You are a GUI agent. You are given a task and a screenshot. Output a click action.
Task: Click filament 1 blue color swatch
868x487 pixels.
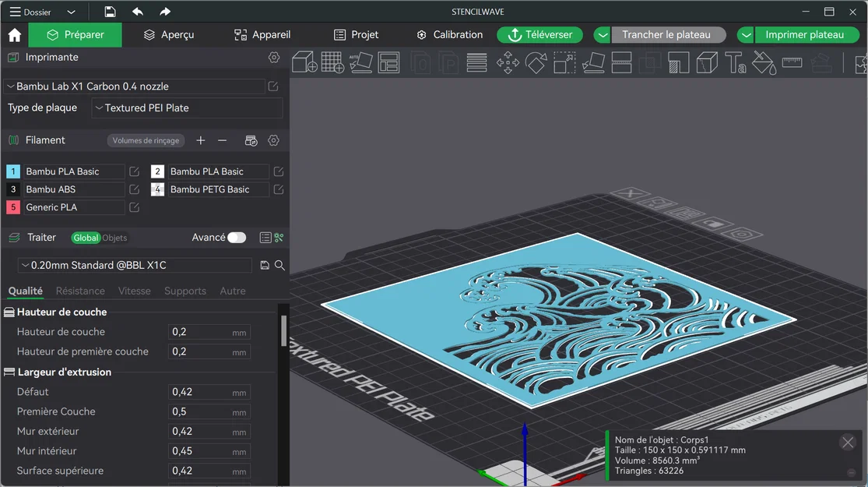coord(13,171)
